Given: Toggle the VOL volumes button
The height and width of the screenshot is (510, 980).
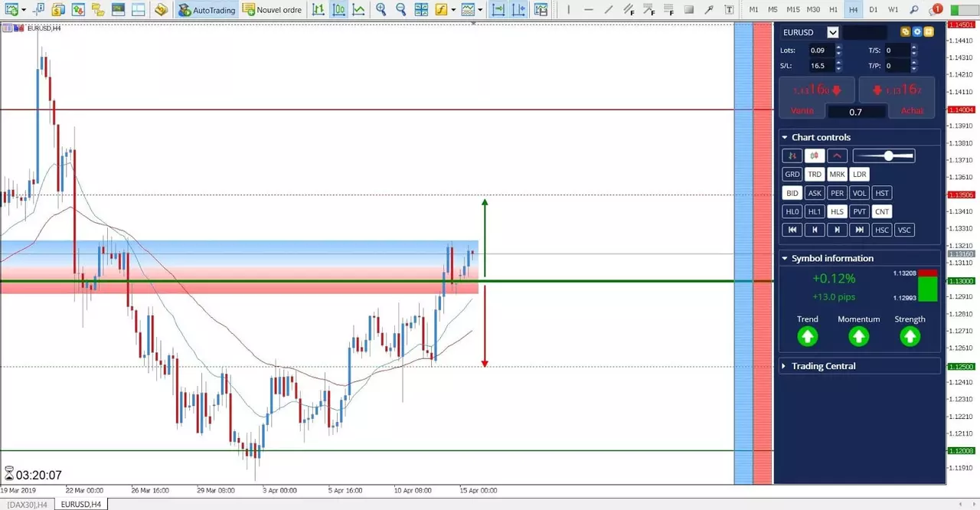Looking at the screenshot, I should (x=860, y=193).
